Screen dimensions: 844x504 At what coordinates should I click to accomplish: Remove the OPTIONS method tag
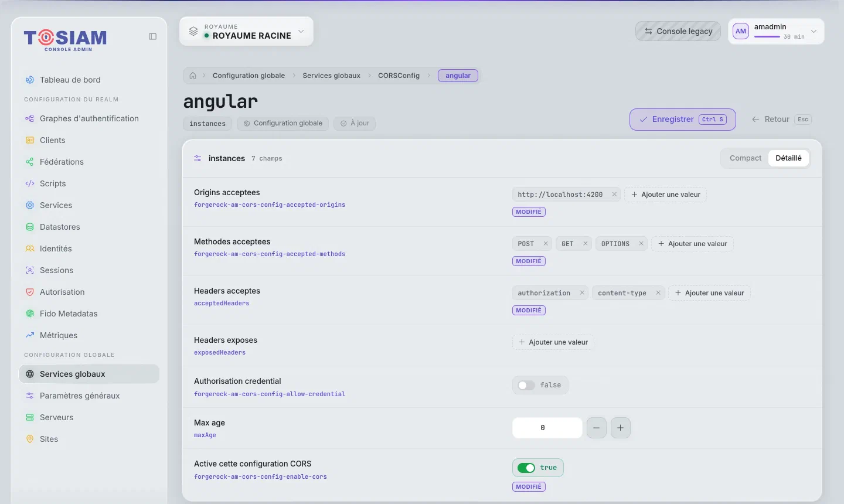click(641, 244)
